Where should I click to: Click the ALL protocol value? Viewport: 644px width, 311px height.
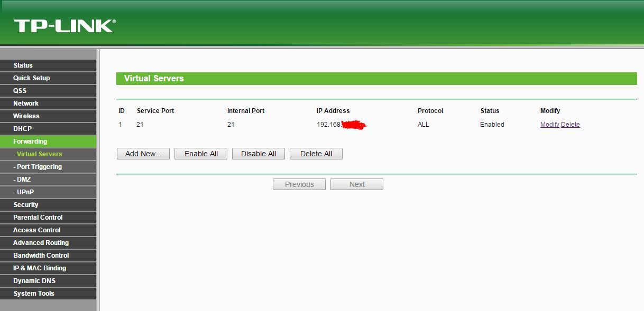tap(424, 125)
